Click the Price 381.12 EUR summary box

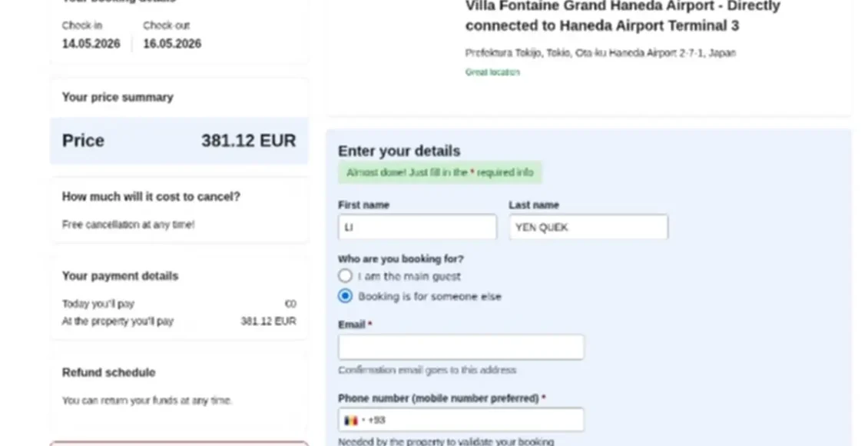click(x=179, y=141)
